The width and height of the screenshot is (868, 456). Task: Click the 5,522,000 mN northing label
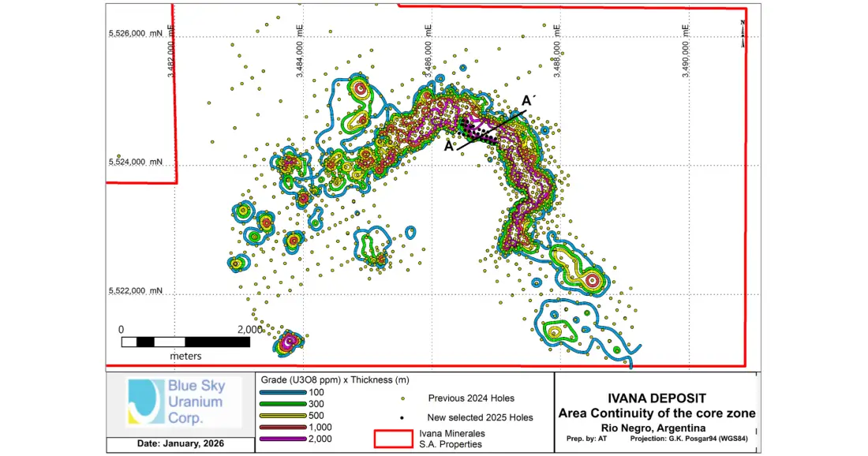tap(135, 291)
